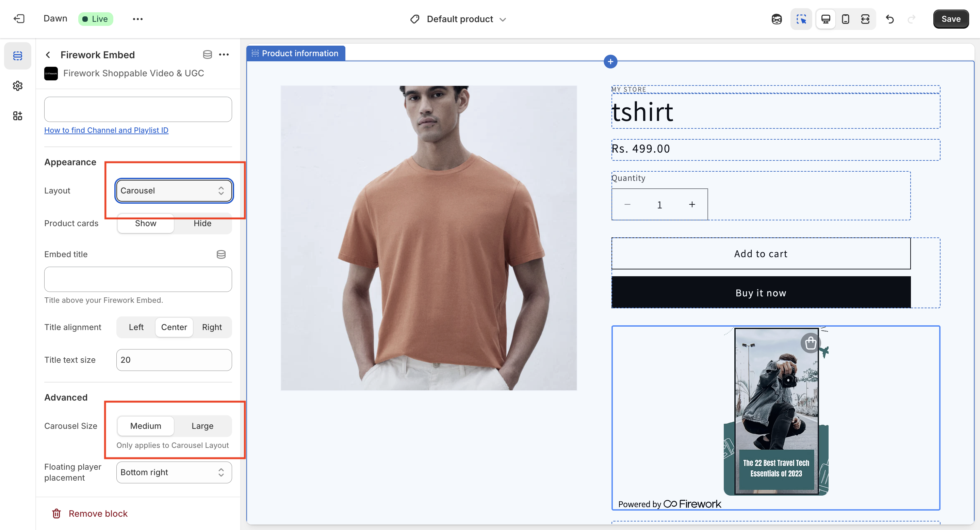Click the Save button
Screen dimensions: 980x530
[x=951, y=19]
